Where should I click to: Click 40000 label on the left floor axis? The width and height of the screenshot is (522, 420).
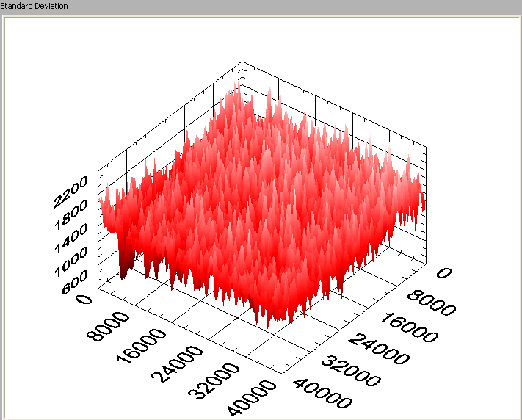click(252, 398)
